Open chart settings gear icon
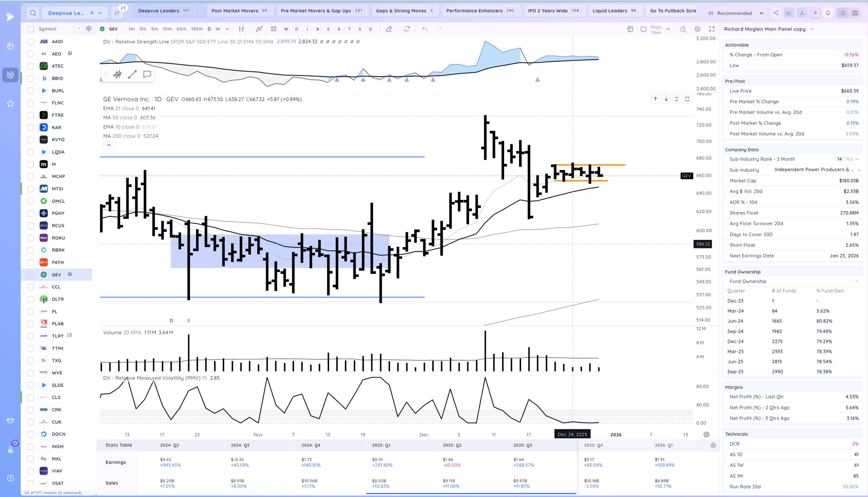Viewport: 868px width, 497px height. point(697,29)
